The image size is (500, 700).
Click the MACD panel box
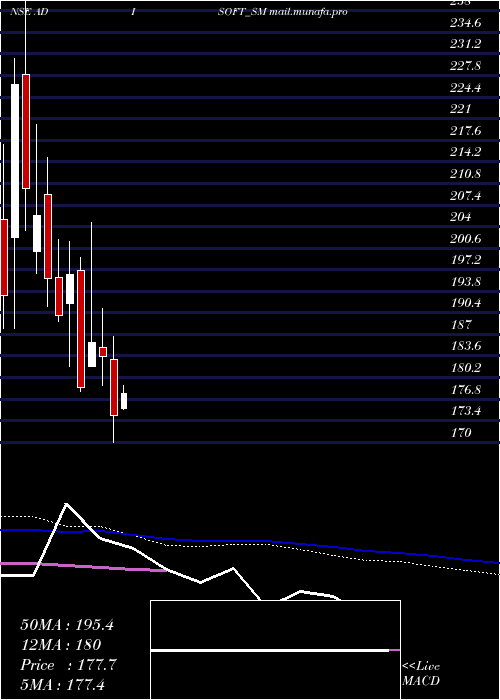(x=275, y=650)
